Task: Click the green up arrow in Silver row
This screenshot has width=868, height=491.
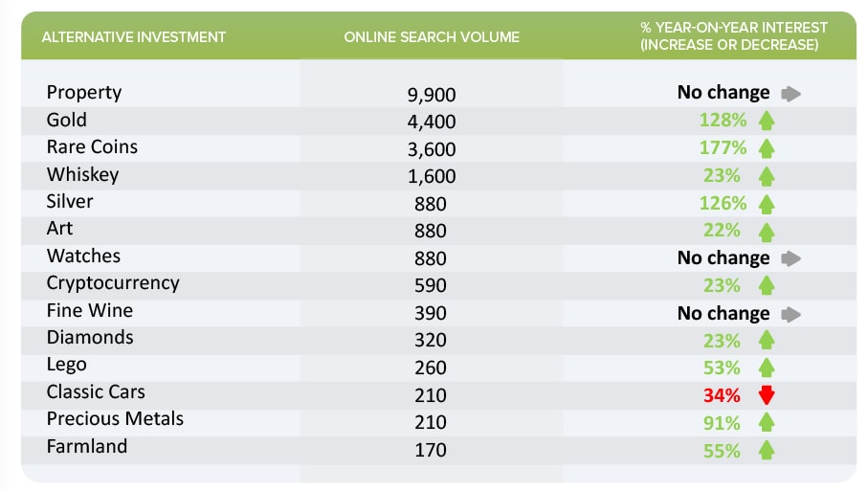Action: pyautogui.click(x=767, y=204)
